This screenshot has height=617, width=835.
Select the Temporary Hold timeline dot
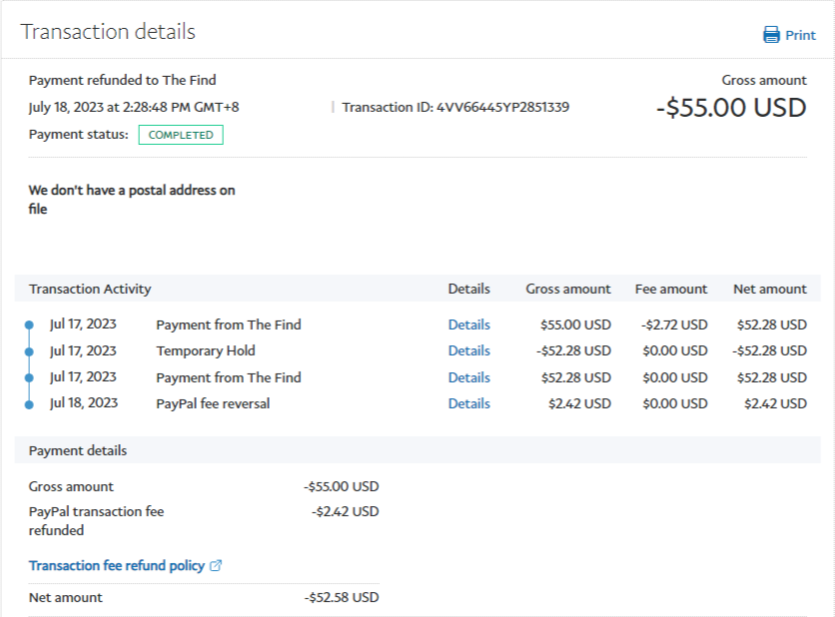[x=29, y=351]
